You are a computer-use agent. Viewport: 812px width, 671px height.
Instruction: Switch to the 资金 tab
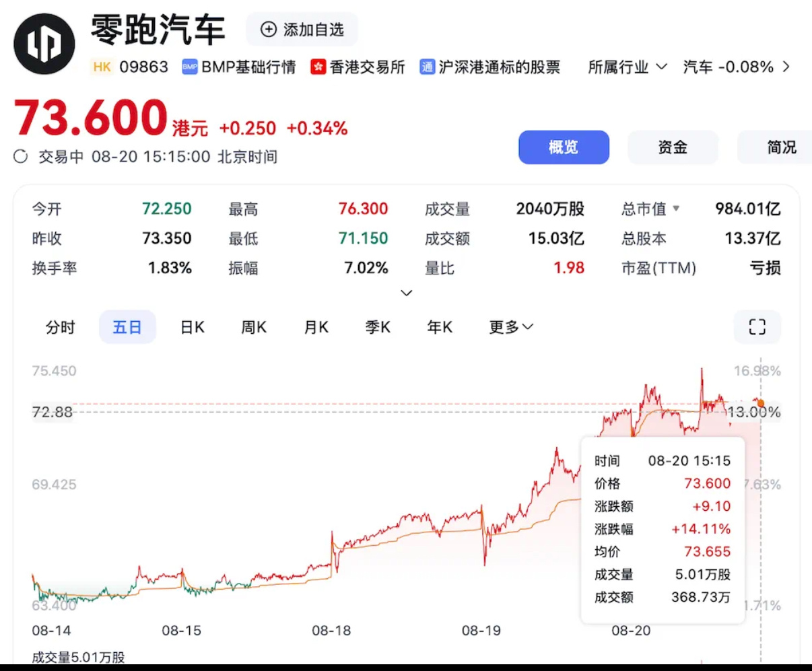point(673,147)
